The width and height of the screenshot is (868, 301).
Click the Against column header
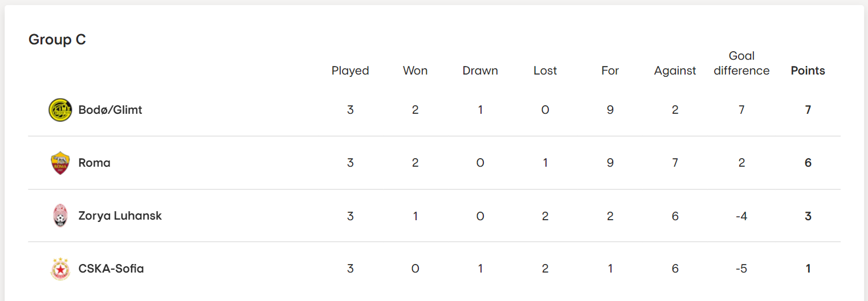675,71
